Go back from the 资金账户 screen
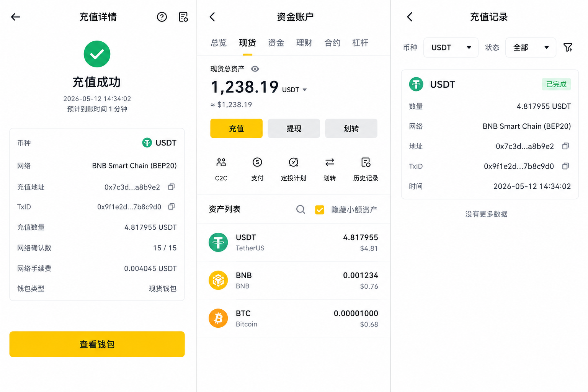The height and width of the screenshot is (392, 588). (x=212, y=17)
